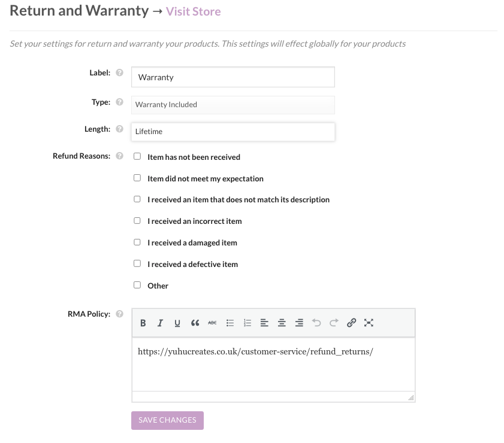504x443 pixels.
Task: Click the 'Refund Reasons:' label text
Action: (82, 156)
